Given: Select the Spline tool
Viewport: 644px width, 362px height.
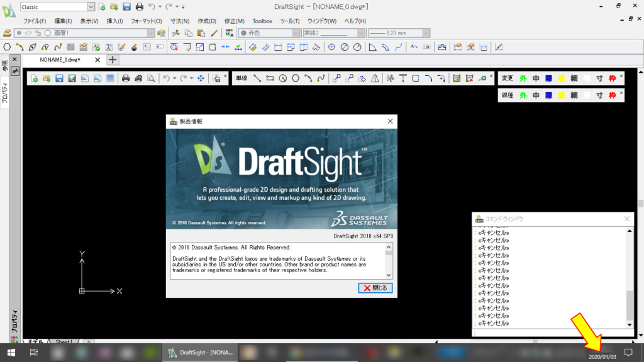Looking at the screenshot, I should [322, 78].
